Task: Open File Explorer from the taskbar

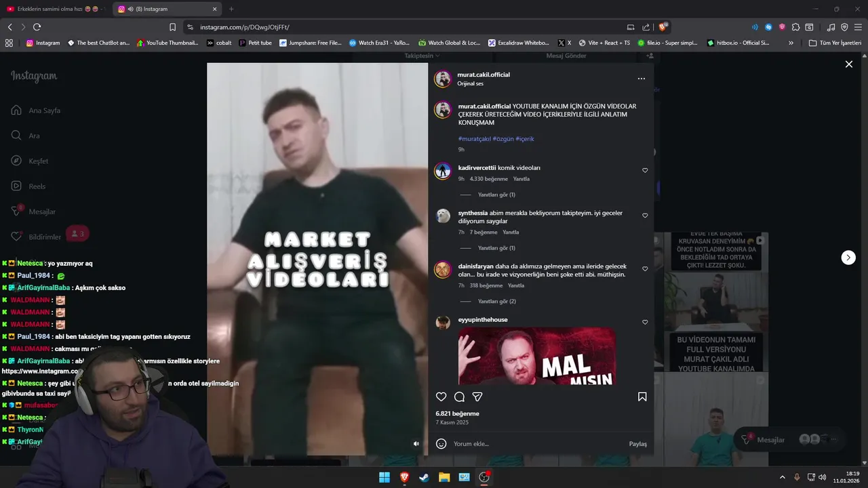Action: coord(444,477)
